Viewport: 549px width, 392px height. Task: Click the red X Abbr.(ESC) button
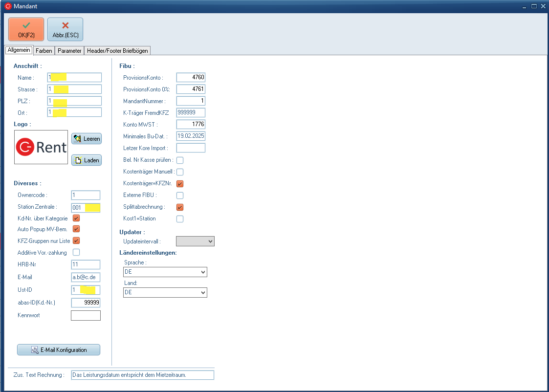coord(65,29)
